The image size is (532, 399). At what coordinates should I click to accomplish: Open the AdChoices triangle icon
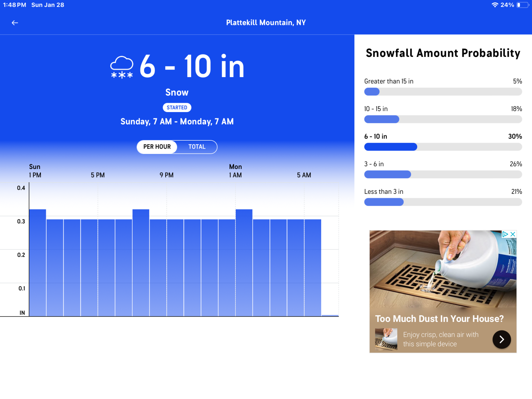[x=505, y=234]
